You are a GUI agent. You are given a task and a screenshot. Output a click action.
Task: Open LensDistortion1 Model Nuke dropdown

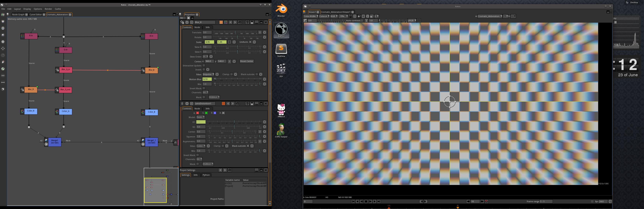(201, 117)
